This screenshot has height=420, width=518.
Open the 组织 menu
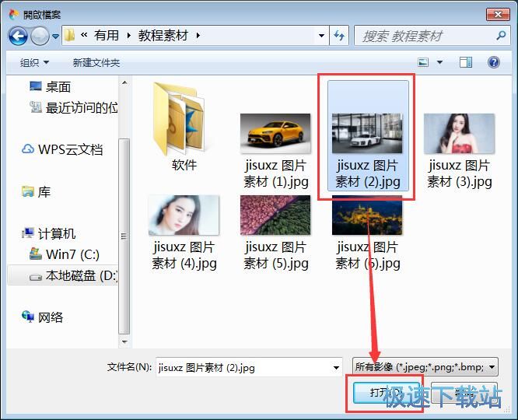pyautogui.click(x=34, y=62)
